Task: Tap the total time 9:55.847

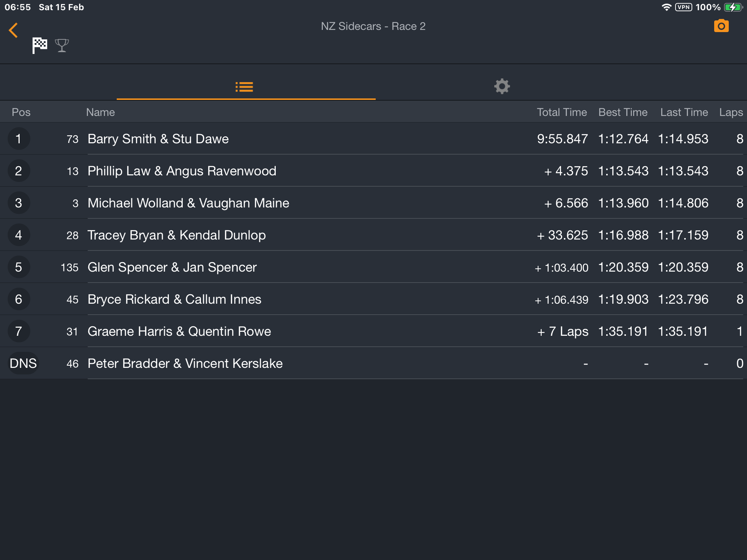Action: click(562, 139)
